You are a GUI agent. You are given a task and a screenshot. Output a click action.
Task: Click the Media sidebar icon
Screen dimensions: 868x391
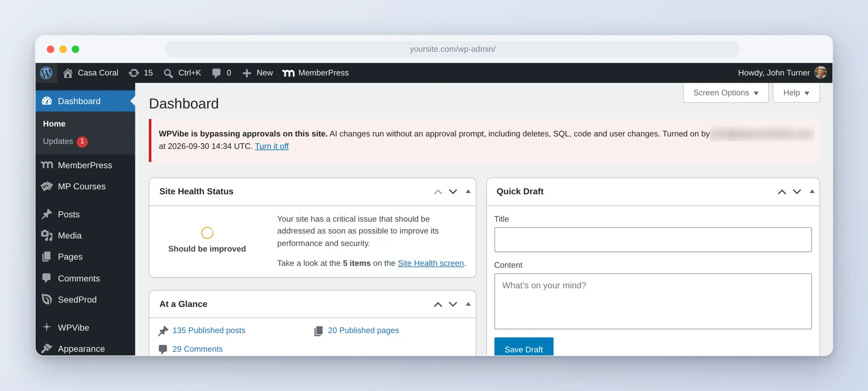pos(47,236)
